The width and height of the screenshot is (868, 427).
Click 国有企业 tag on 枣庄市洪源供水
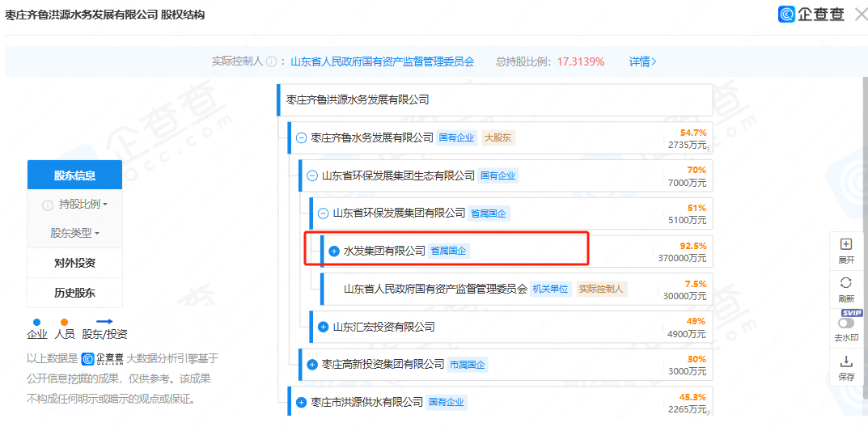(x=447, y=402)
